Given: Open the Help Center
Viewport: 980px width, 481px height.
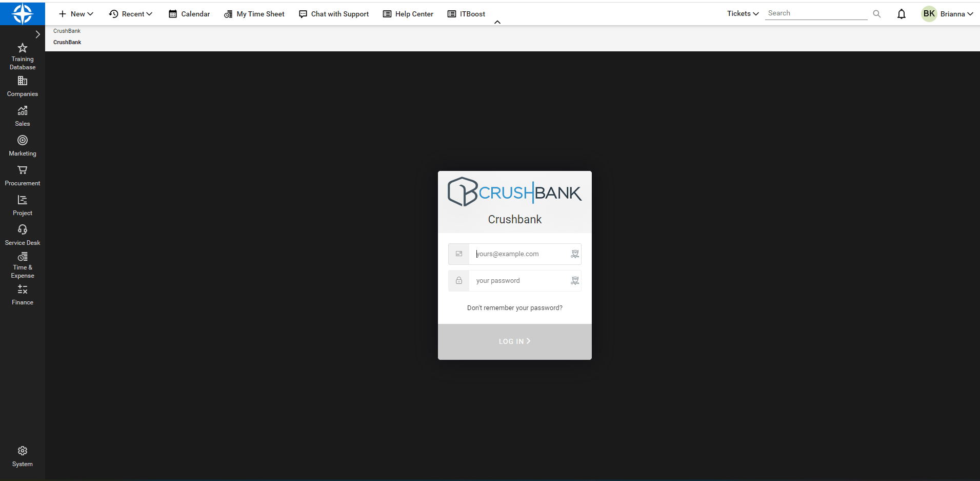Looking at the screenshot, I should click(408, 14).
